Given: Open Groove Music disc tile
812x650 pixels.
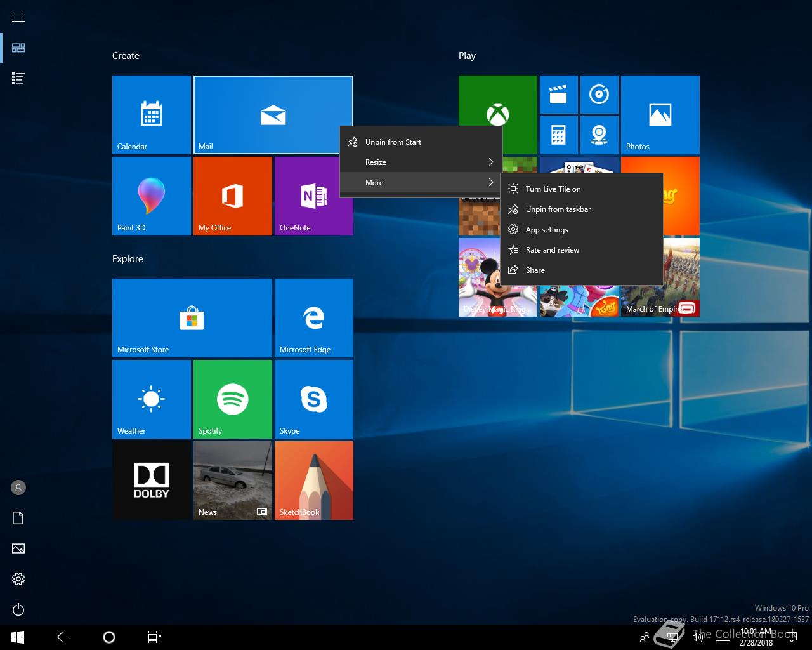Looking at the screenshot, I should point(599,95).
